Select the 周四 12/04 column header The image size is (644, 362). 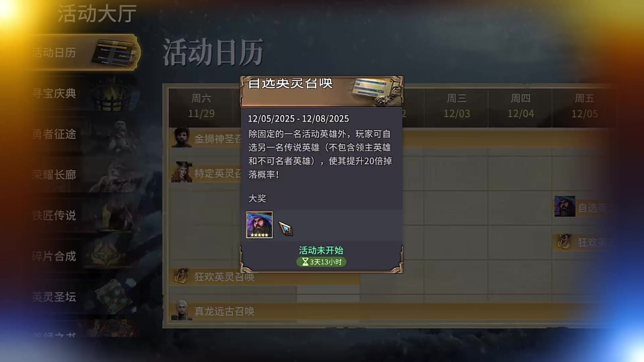click(520, 106)
